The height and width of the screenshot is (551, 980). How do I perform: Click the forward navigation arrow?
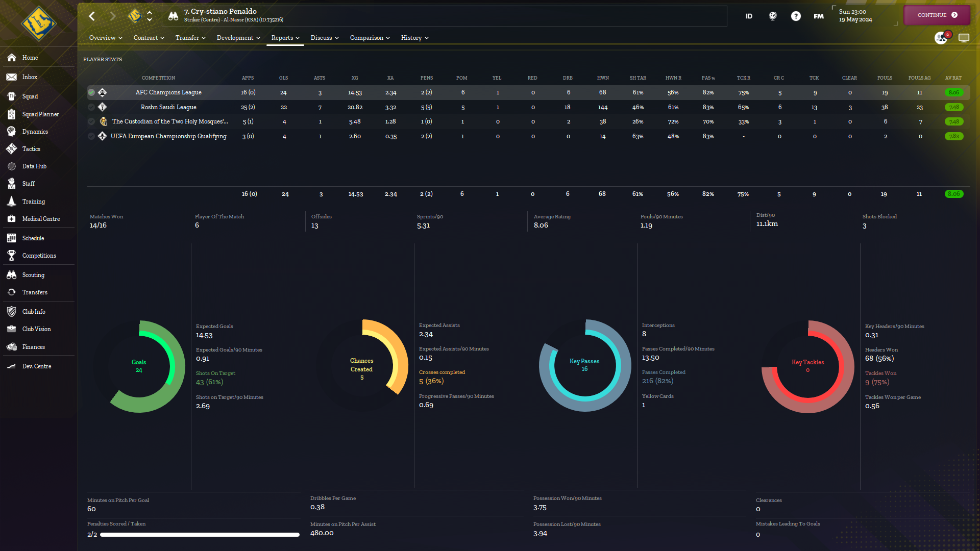[113, 16]
